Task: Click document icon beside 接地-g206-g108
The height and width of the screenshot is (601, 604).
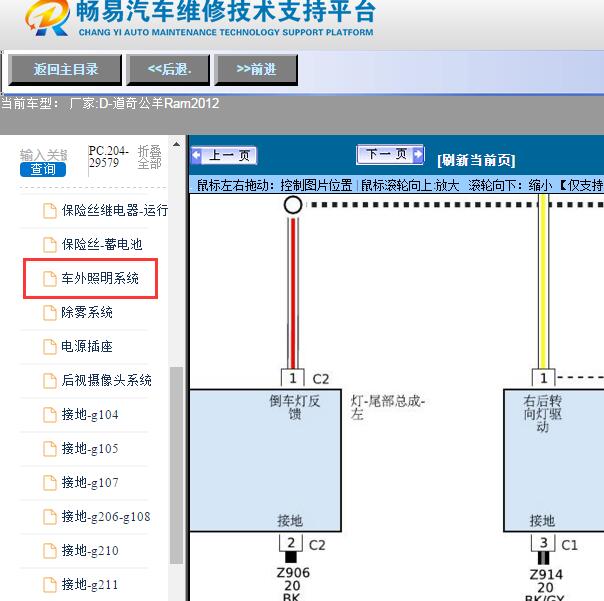Action: [50, 517]
